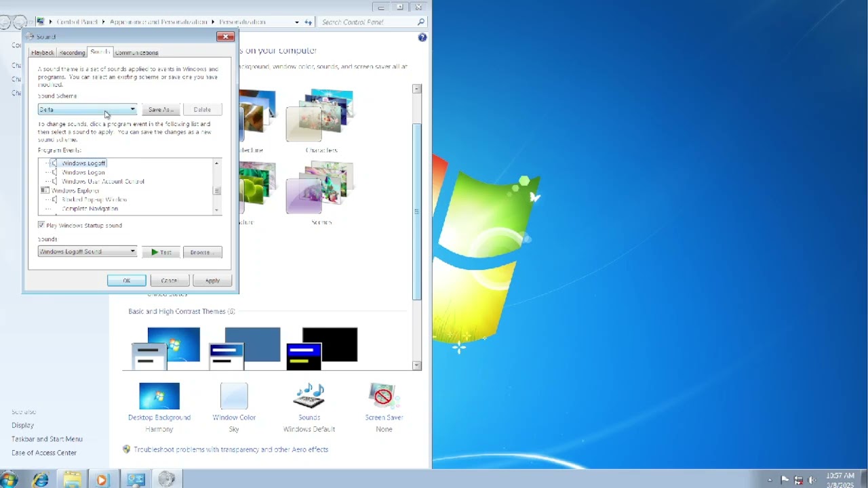Image resolution: width=868 pixels, height=488 pixels.
Task: Switch to the Sounds tab
Action: tap(100, 52)
